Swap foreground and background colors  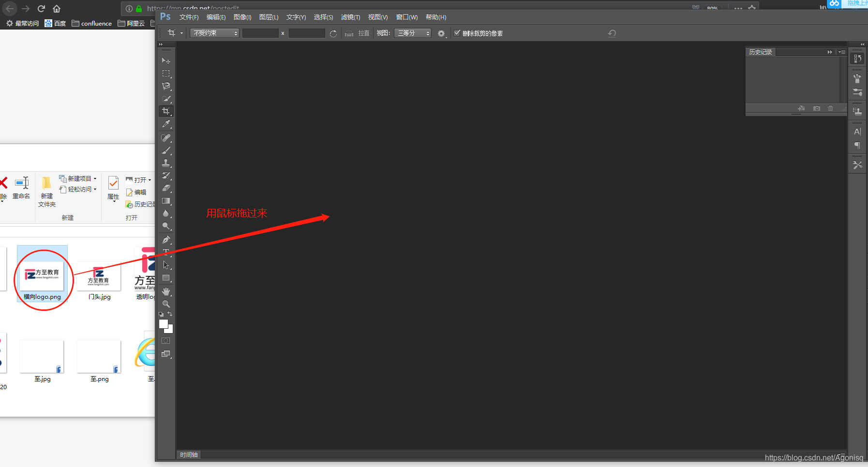(170, 314)
